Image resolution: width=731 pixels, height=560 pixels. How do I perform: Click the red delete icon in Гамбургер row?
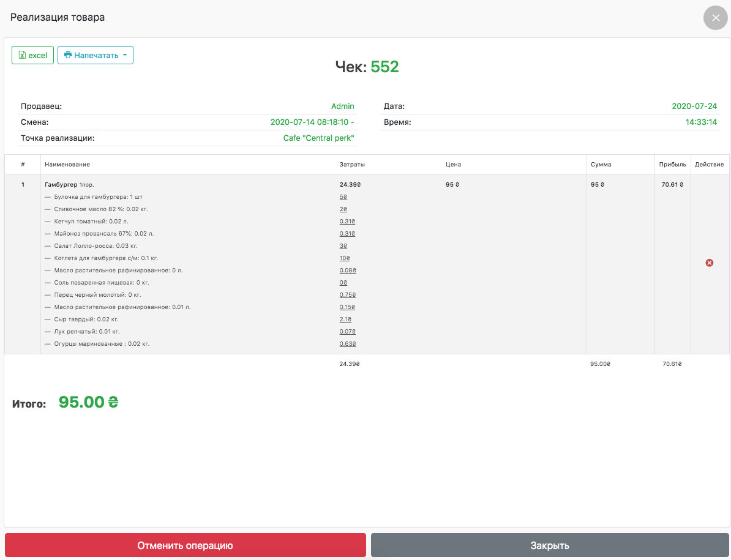tap(710, 263)
